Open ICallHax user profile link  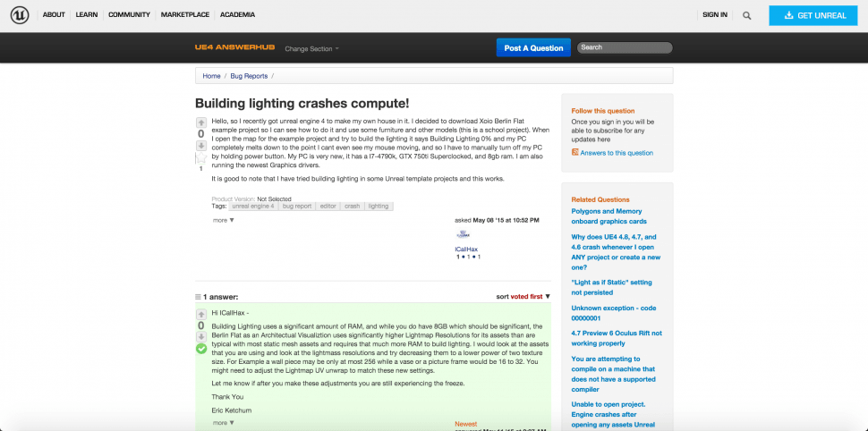[x=466, y=249]
